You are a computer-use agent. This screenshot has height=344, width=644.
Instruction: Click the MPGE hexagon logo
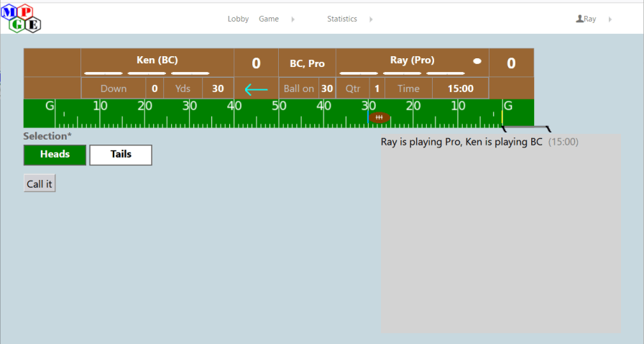21,19
